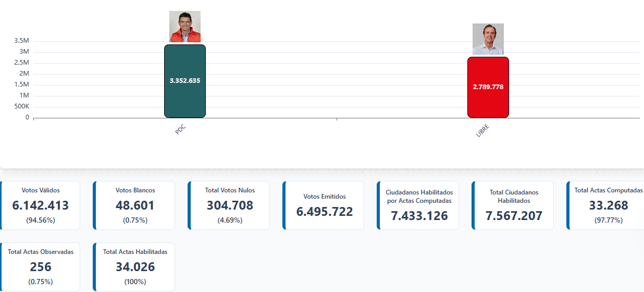Select the Total Actas Habilitadas card

click(135, 266)
